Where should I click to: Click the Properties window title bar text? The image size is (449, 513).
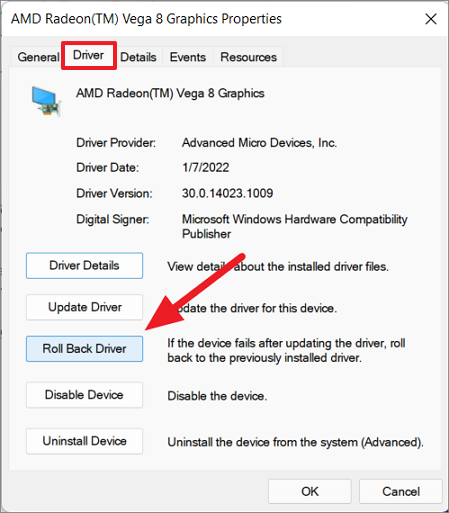click(x=146, y=19)
